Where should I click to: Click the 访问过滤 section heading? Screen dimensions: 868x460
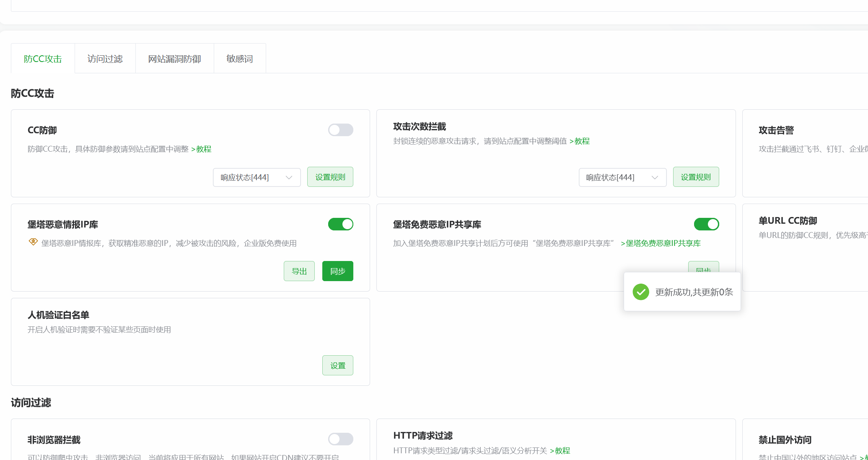click(31, 403)
